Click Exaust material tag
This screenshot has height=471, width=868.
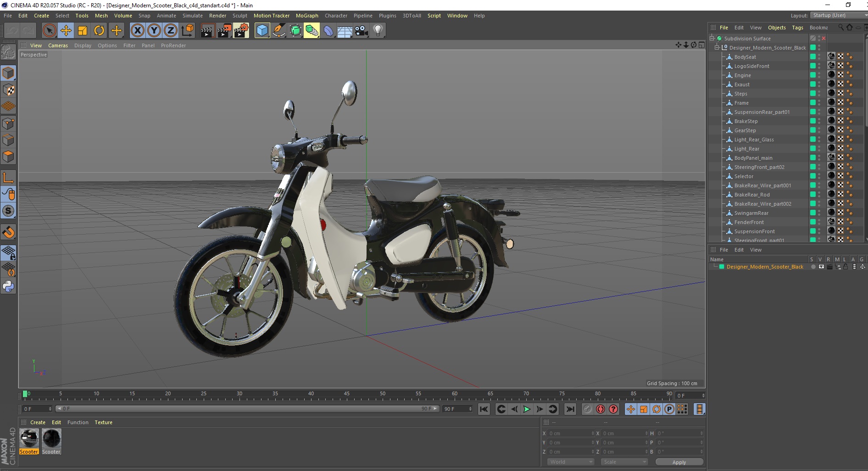pyautogui.click(x=831, y=84)
